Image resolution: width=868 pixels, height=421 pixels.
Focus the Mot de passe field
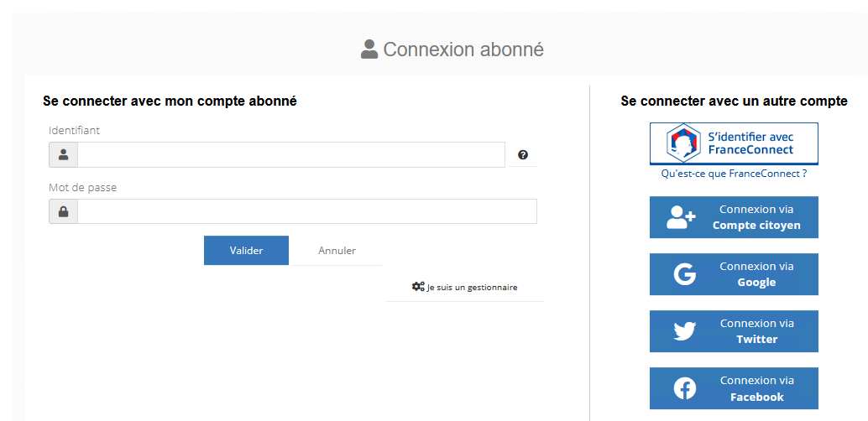306,212
